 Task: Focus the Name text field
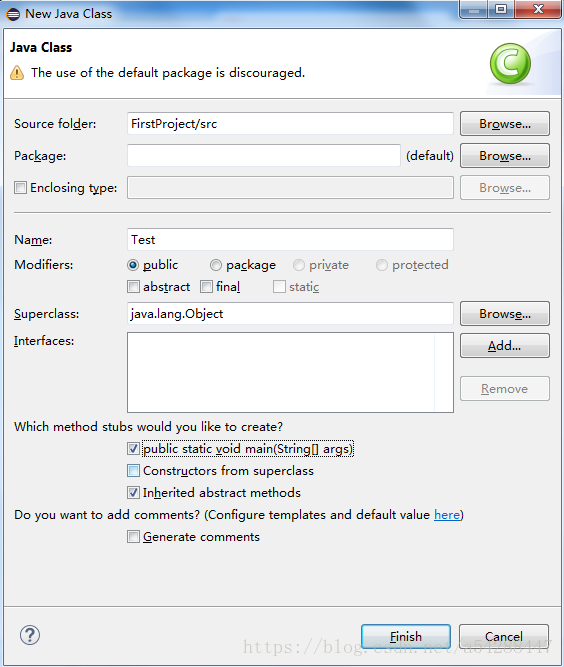(x=290, y=239)
